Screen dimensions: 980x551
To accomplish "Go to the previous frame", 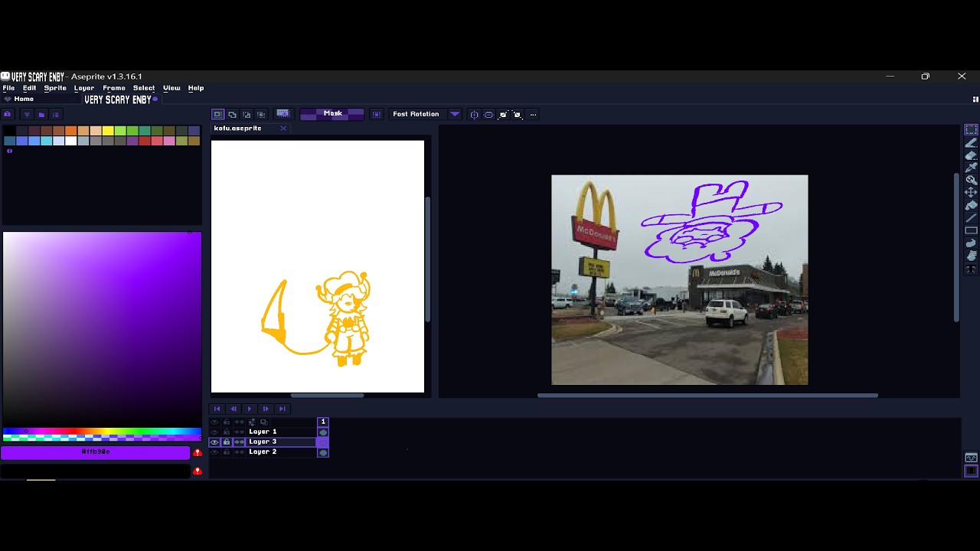I will click(x=234, y=409).
